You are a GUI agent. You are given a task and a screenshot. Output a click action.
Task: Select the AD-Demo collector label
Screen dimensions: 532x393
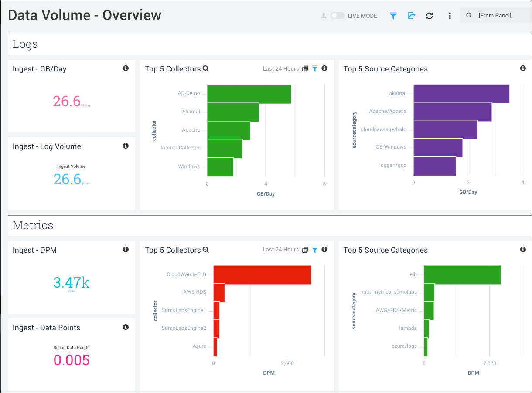(x=189, y=93)
